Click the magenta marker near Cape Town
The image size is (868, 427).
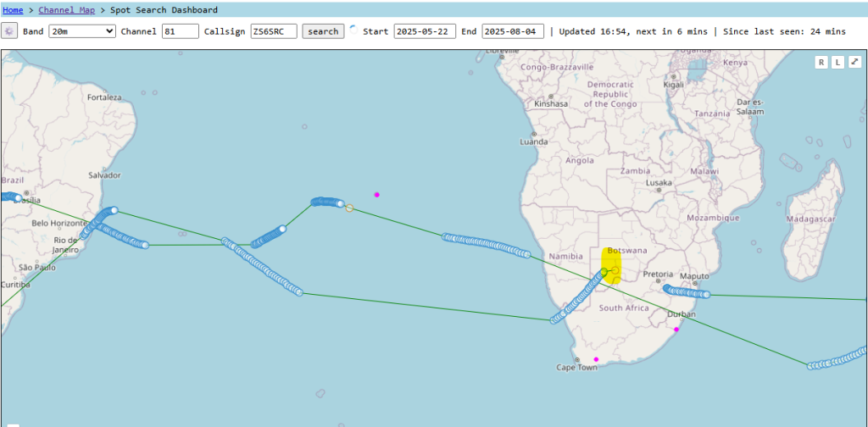click(596, 359)
